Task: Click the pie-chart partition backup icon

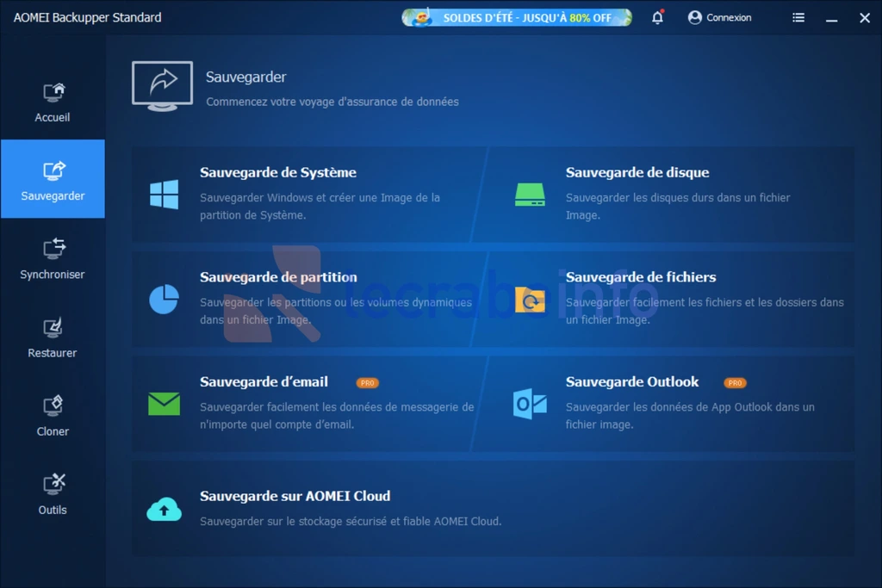Action: [x=165, y=299]
